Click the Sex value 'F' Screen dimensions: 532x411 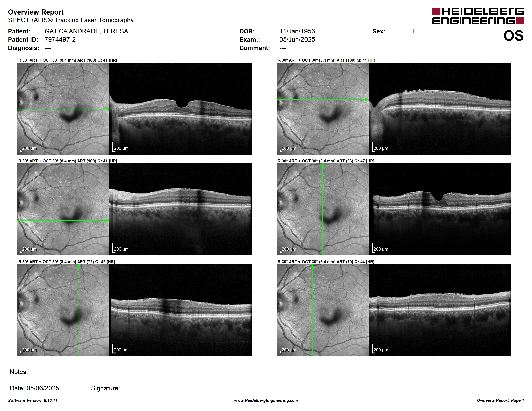(414, 31)
